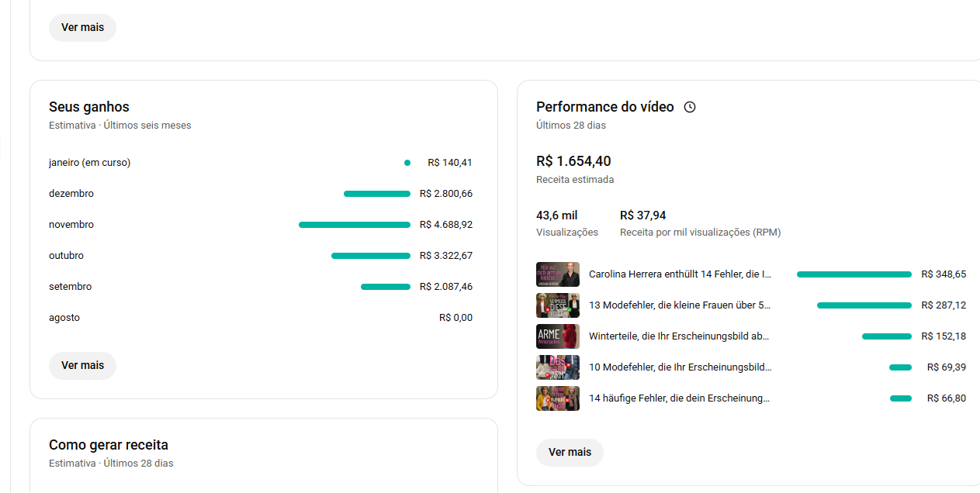980x493 pixels.
Task: Open the Carolina Herrera video thumbnail
Action: [x=557, y=274]
